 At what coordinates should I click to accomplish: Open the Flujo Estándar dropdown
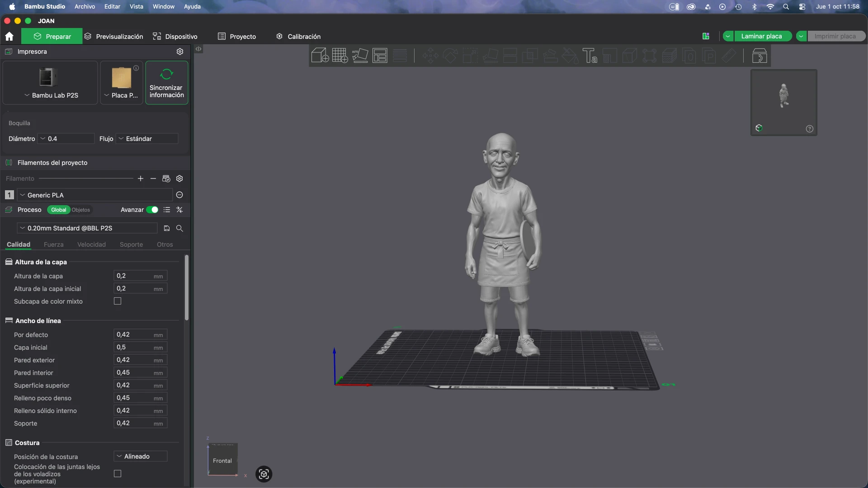(x=147, y=139)
